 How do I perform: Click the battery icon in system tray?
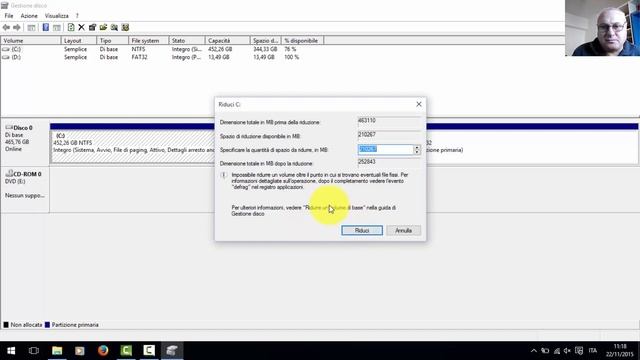coord(545,351)
